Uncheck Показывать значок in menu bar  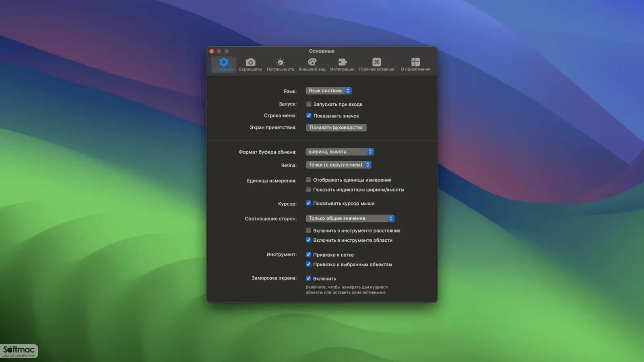309,116
